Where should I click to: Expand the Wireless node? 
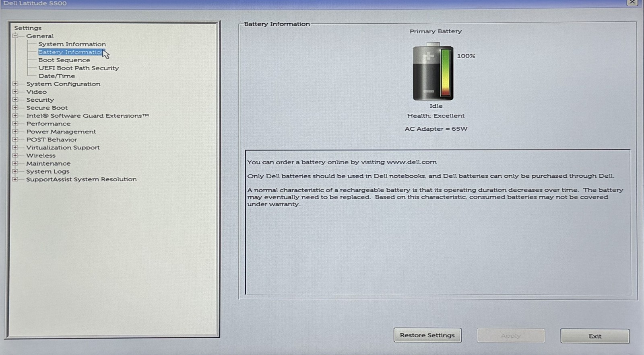coord(15,155)
